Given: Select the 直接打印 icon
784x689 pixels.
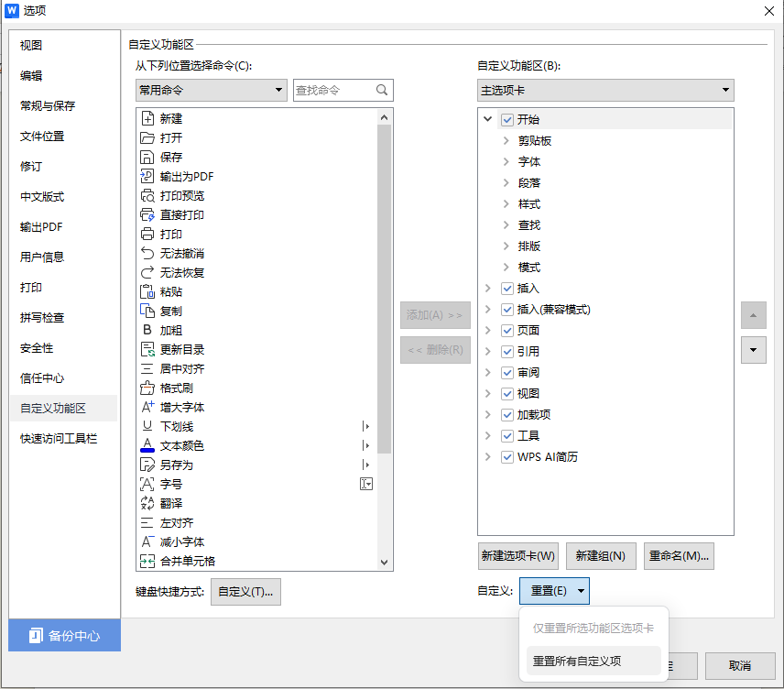Looking at the screenshot, I should (x=147, y=214).
